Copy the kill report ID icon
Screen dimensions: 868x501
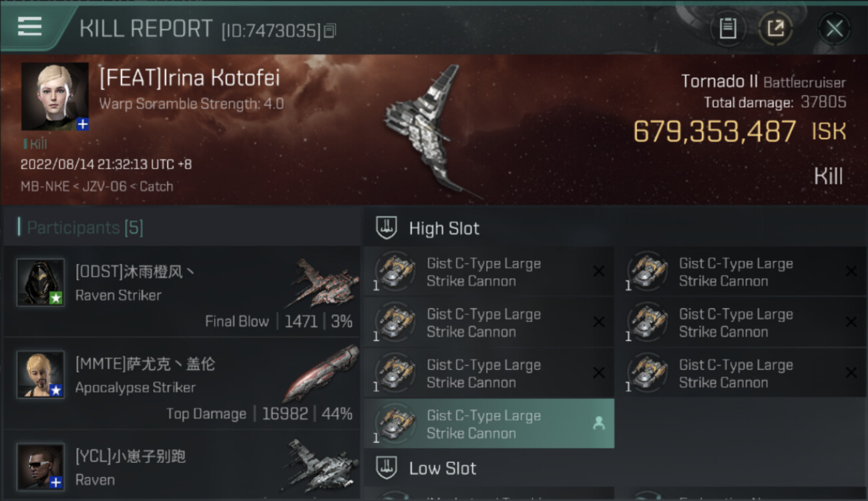pyautogui.click(x=330, y=30)
